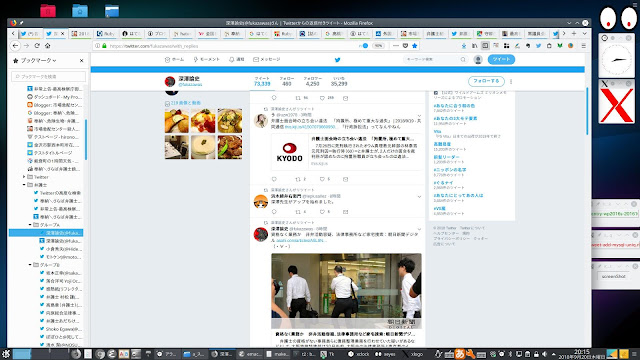Retweet the KYODO article tweet
The width and height of the screenshot is (640, 360).
tap(298, 179)
